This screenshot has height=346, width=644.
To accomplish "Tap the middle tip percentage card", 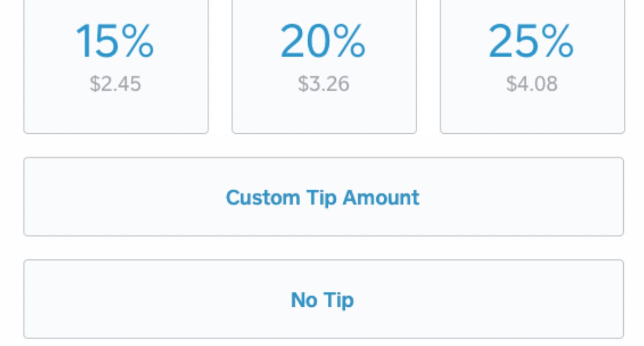I will (324, 58).
